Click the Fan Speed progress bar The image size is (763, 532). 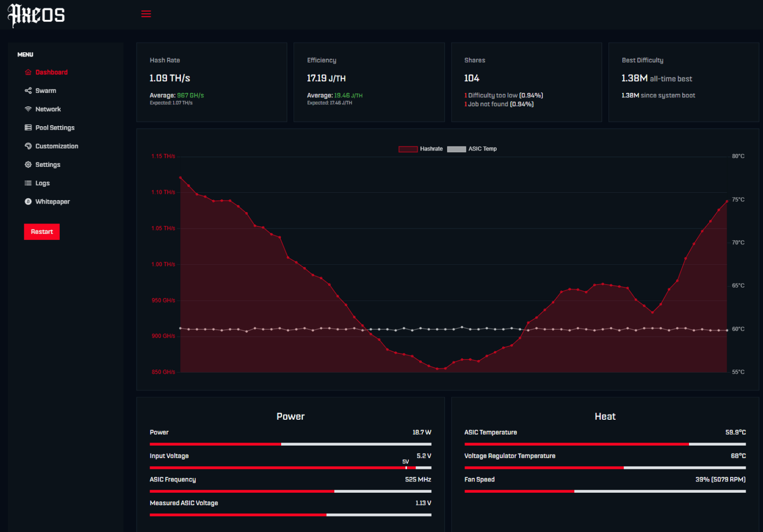coord(605,491)
